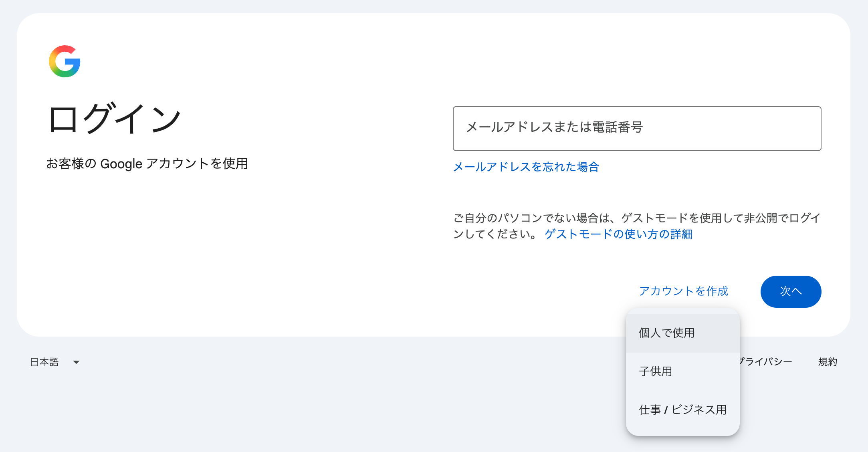Image resolution: width=868 pixels, height=452 pixels.
Task: Open ゲストモードの使い方の詳細 link
Action: (618, 234)
